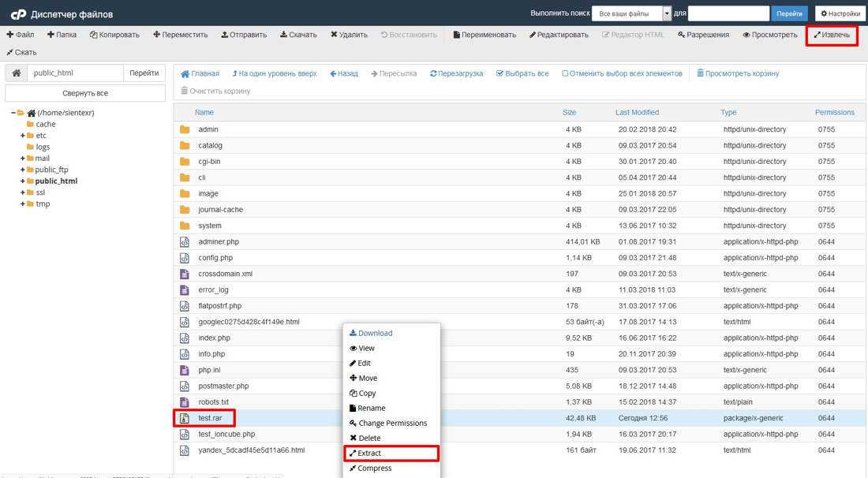Screen dimensions: 868x478
Task: Open Разрешения permissions tool
Action: tap(683, 35)
